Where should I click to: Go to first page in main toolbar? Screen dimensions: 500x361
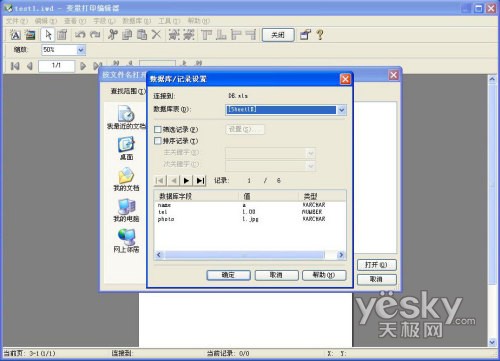pyautogui.click(x=15, y=66)
